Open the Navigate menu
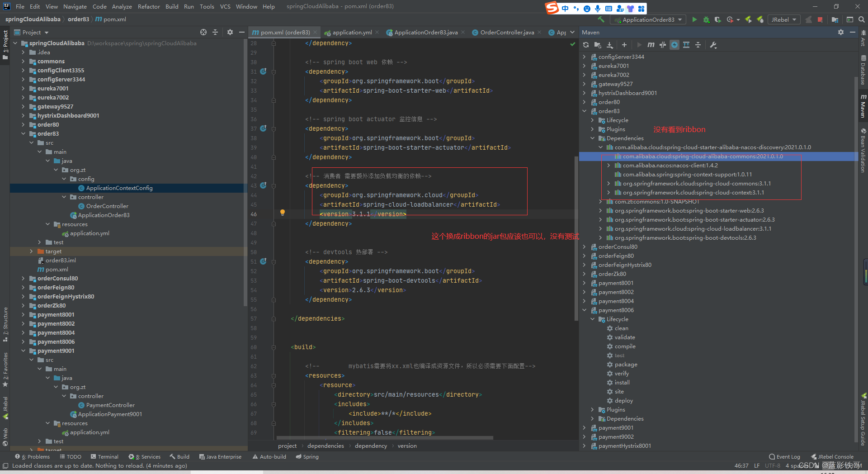Screen dimensions: 868x474 click(x=75, y=6)
